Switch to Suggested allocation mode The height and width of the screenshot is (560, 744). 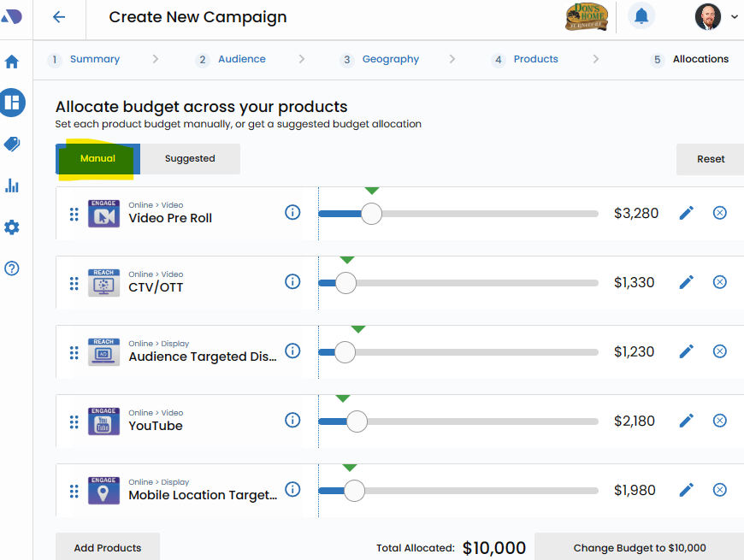point(190,159)
